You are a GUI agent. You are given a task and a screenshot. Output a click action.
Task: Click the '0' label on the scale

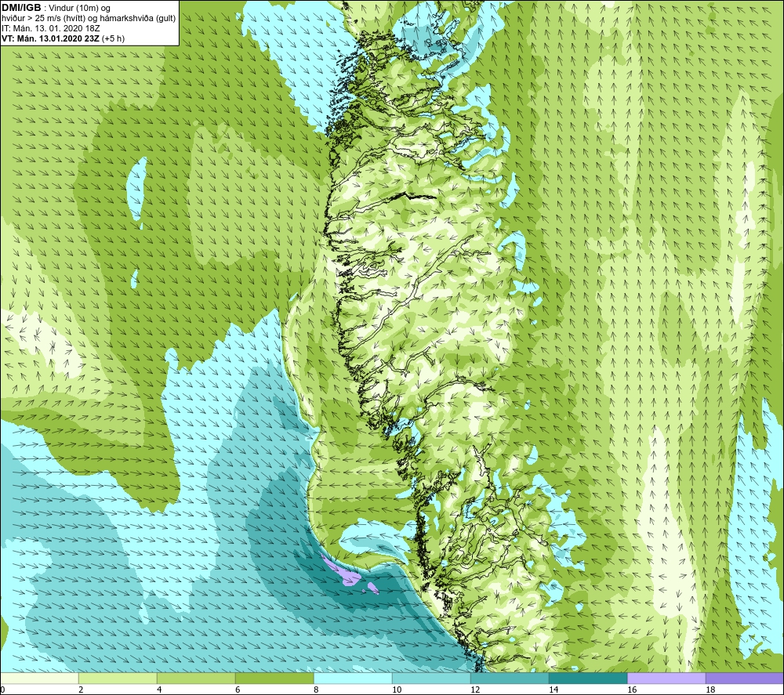(3, 690)
